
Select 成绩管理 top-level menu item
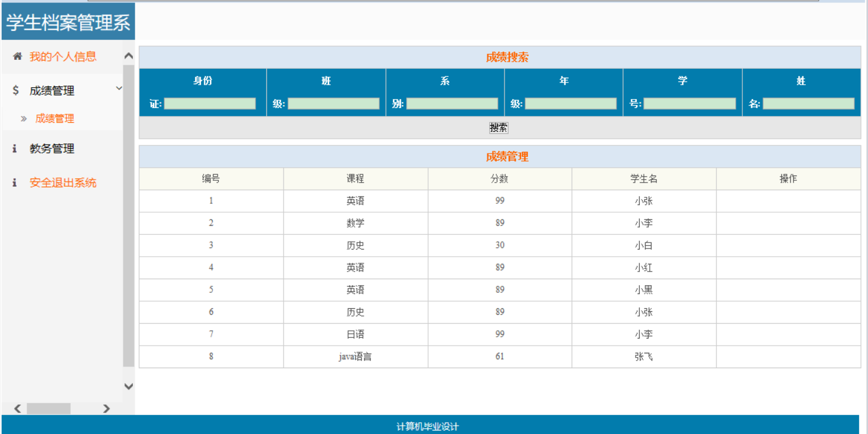click(52, 91)
